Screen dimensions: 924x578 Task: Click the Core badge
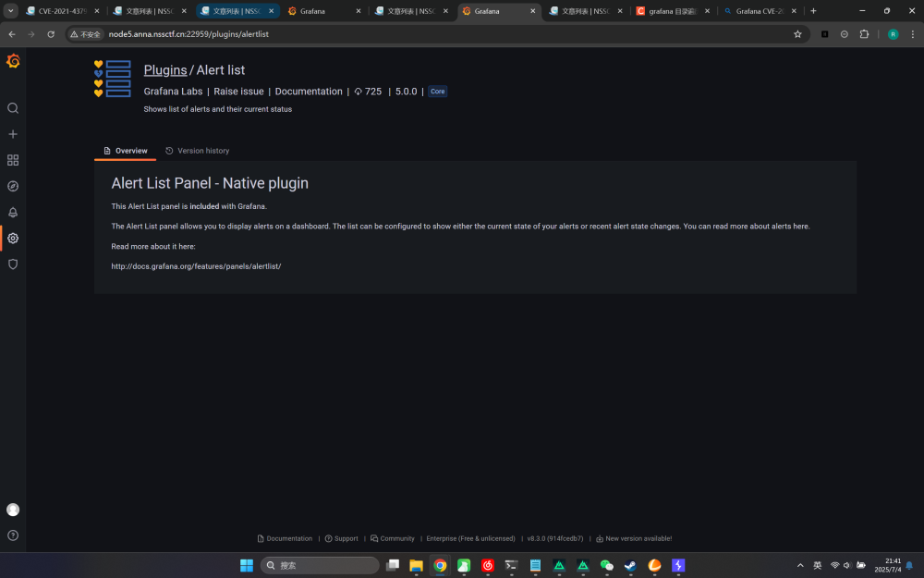click(437, 92)
